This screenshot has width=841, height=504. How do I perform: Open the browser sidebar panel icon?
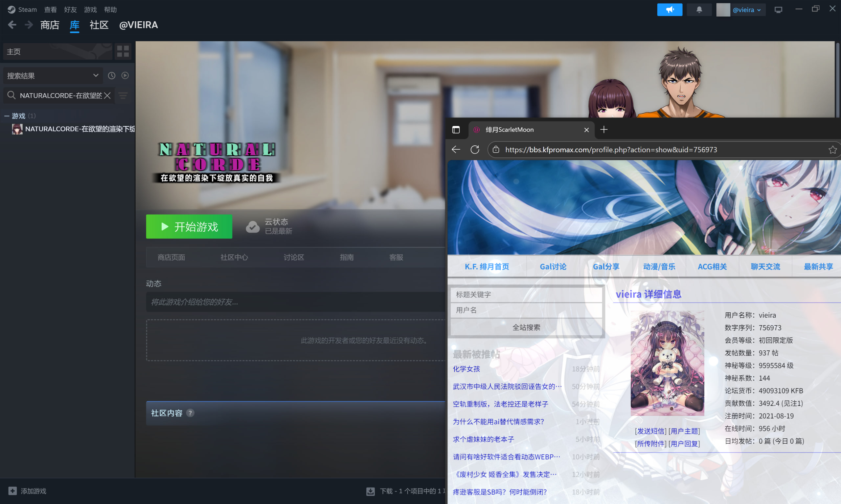pyautogui.click(x=456, y=130)
